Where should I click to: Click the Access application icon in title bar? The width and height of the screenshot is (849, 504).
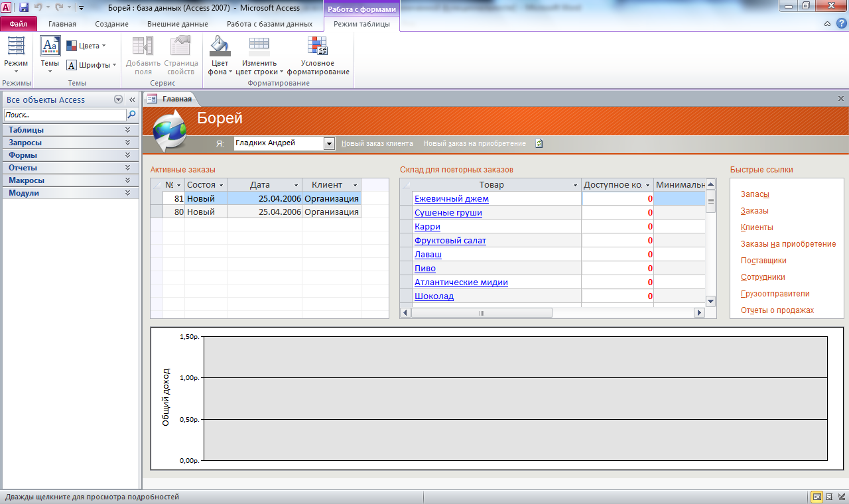[7, 7]
